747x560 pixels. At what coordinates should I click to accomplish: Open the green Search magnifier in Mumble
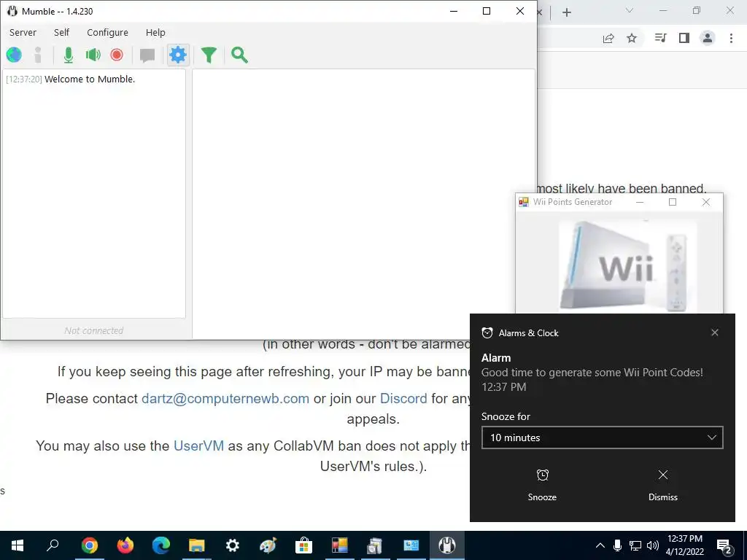tap(239, 55)
